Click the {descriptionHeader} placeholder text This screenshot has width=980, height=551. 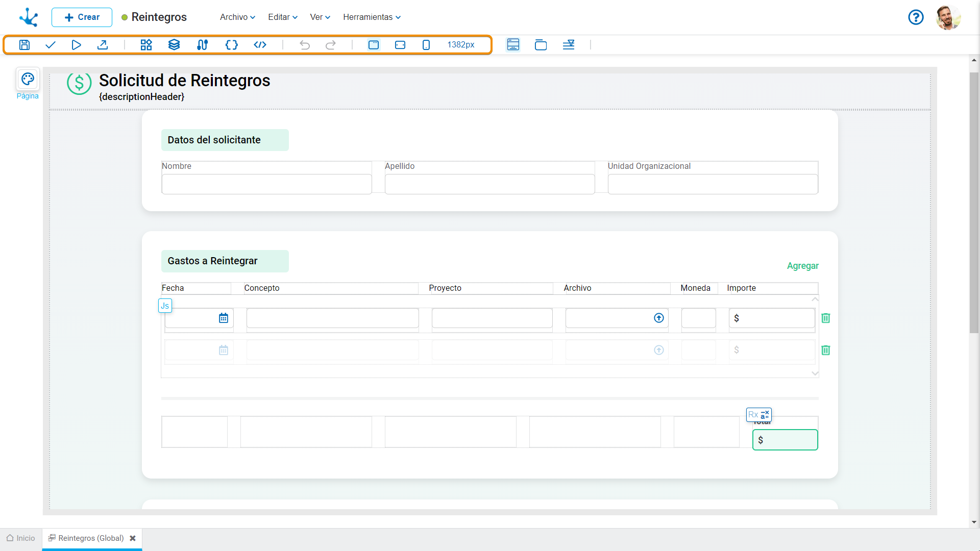[x=141, y=97]
